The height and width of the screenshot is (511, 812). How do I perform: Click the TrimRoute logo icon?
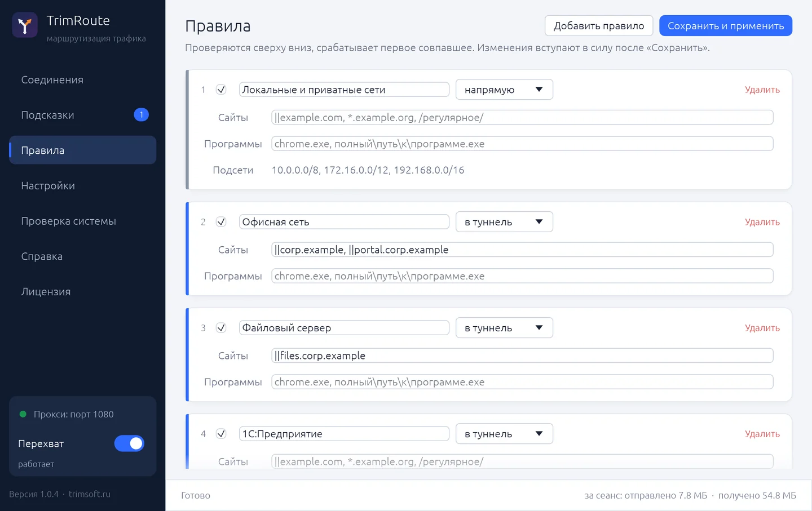click(x=25, y=25)
